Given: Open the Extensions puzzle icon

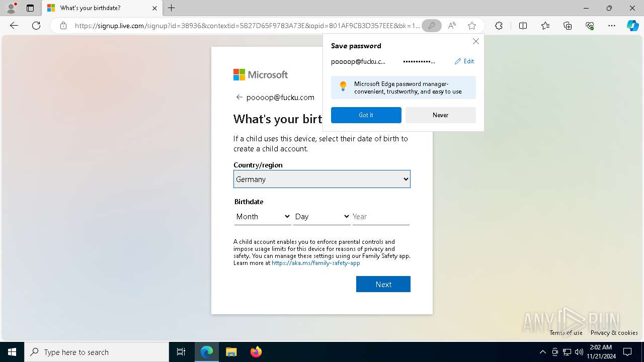Looking at the screenshot, I should 499,26.
